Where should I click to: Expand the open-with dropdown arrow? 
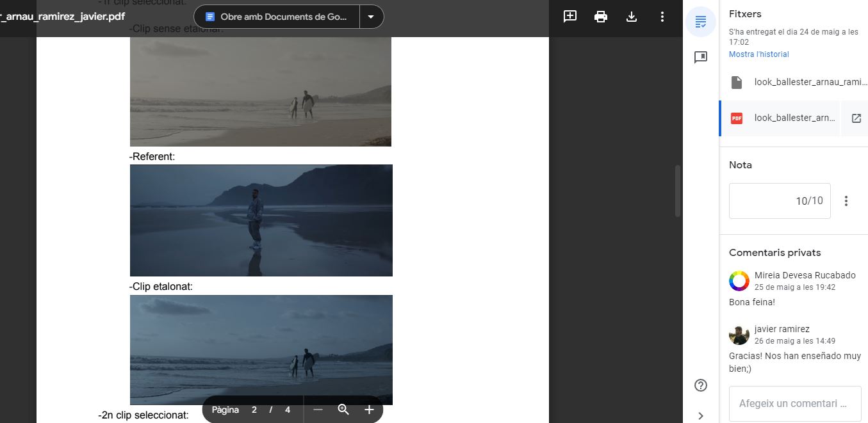[x=371, y=17]
